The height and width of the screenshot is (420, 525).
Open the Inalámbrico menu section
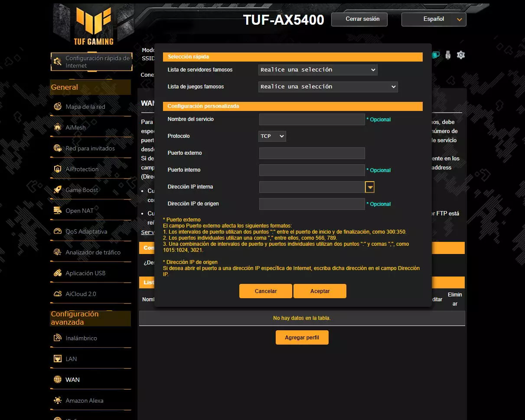click(x=81, y=338)
